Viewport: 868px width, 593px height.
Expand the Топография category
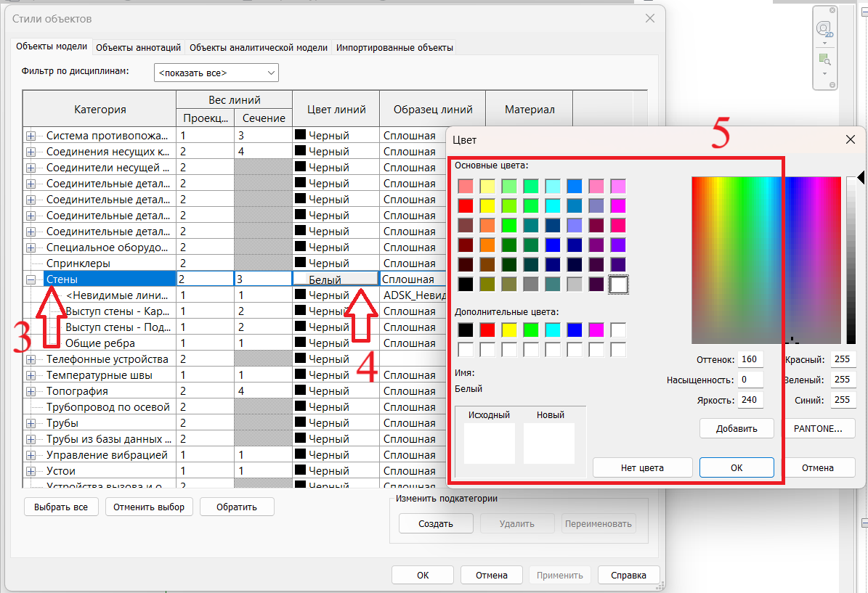point(31,391)
